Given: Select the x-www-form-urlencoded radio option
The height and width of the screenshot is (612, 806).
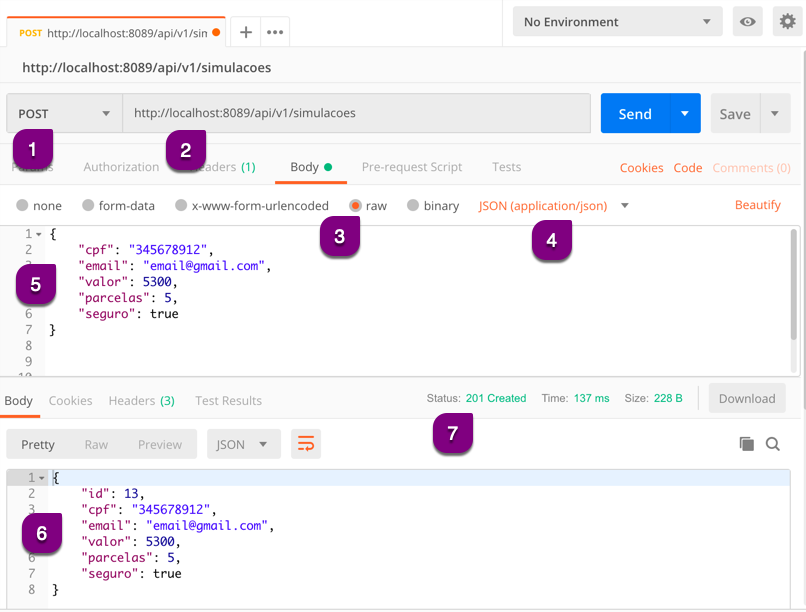Looking at the screenshot, I should point(181,206).
